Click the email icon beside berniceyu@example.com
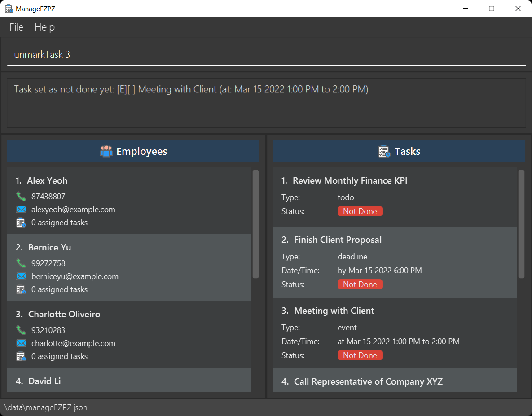Image resolution: width=532 pixels, height=416 pixels. point(21,276)
